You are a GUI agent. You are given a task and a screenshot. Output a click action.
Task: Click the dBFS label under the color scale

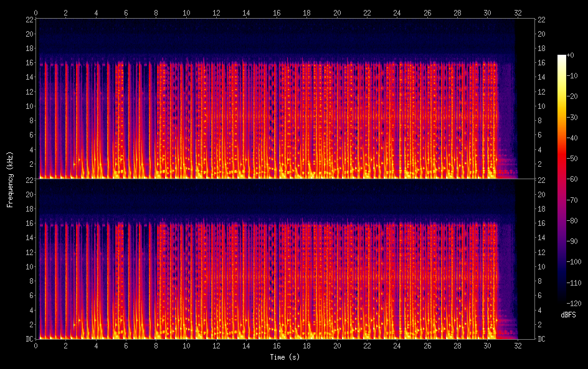pos(568,315)
